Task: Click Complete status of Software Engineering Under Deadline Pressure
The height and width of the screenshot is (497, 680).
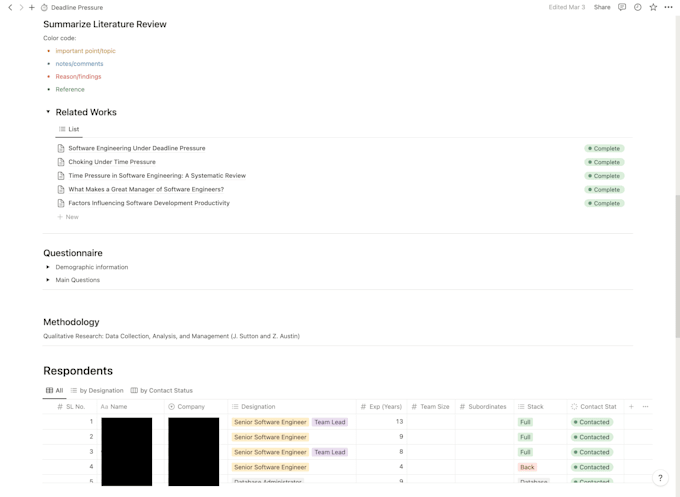Action: pos(604,148)
